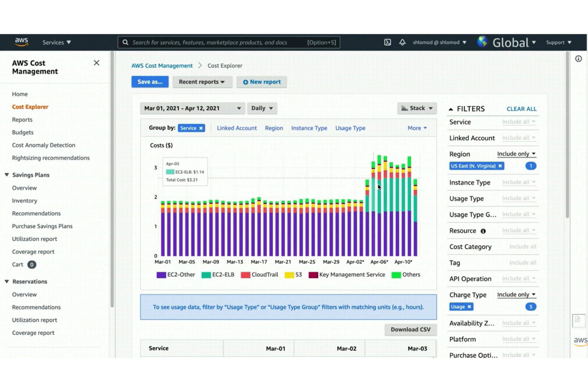
Task: Open Cost Anomaly Detection
Action: point(44,145)
